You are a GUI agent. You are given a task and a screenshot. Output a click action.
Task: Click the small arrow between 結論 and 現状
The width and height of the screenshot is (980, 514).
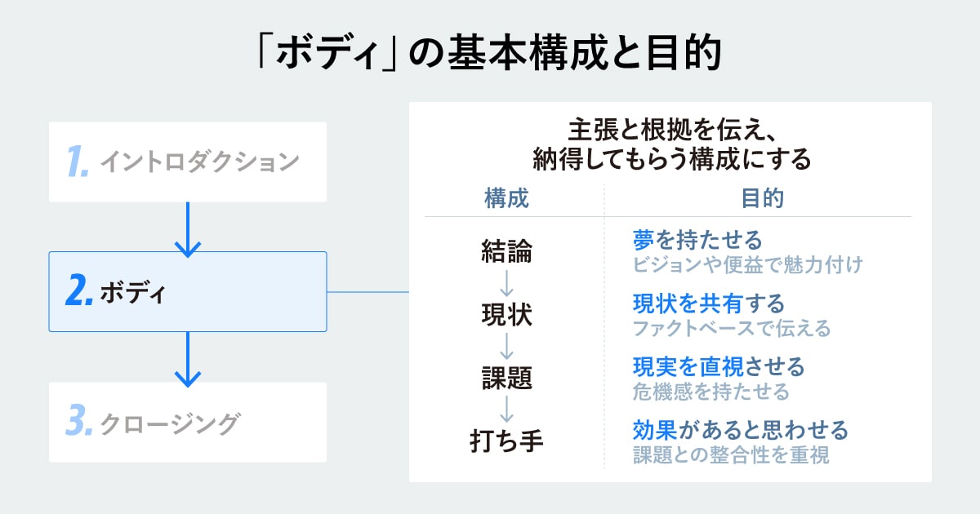click(506, 284)
